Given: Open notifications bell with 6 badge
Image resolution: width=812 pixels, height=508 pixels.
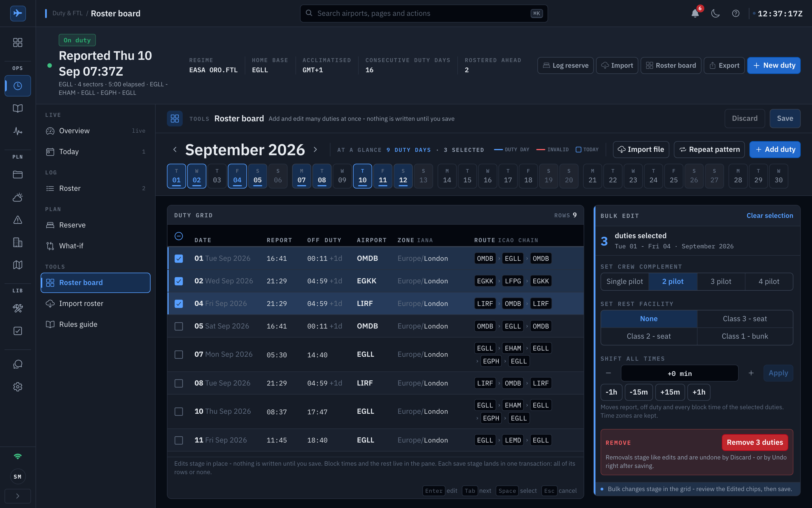Looking at the screenshot, I should pyautogui.click(x=695, y=14).
